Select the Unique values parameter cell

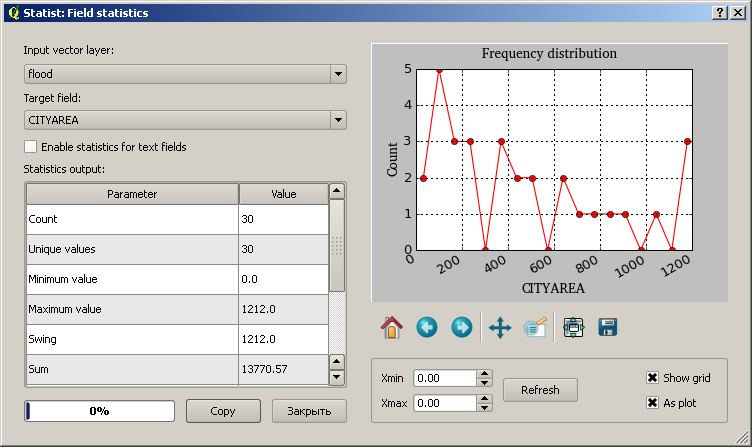point(132,249)
